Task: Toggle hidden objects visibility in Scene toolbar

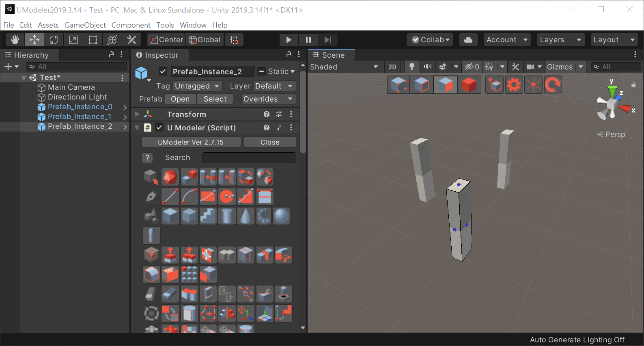Action: coord(472,67)
